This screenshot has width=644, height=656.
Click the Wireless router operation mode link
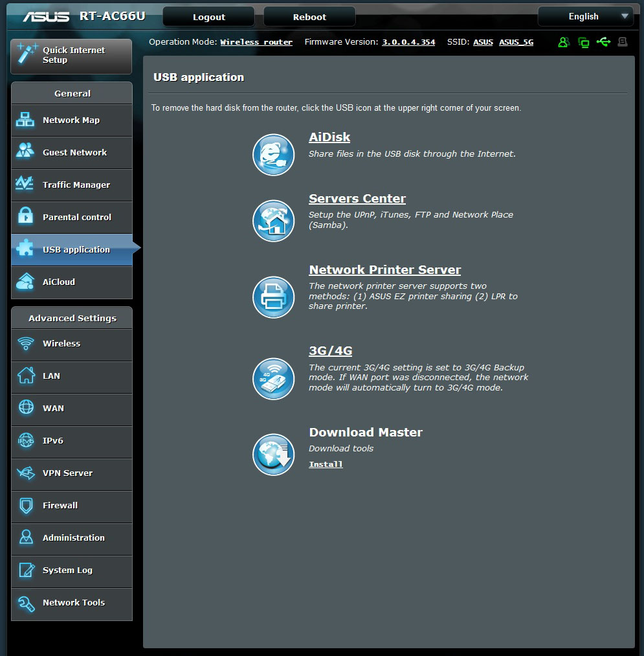256,42
